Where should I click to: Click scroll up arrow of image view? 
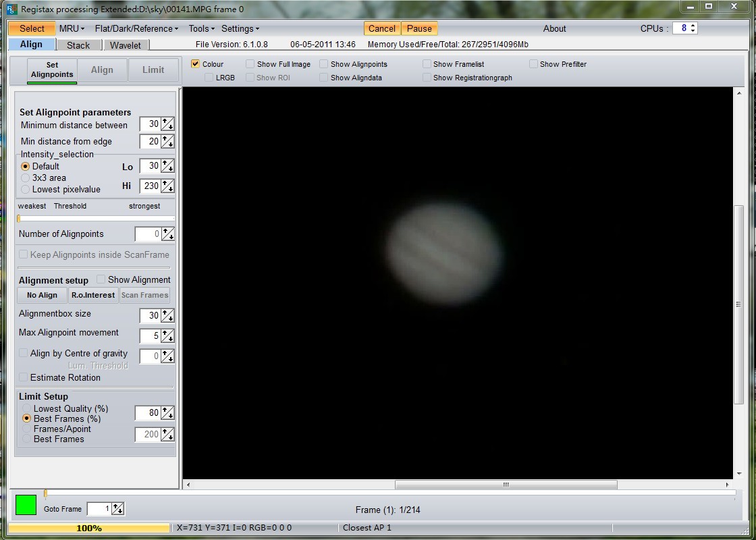click(x=739, y=92)
